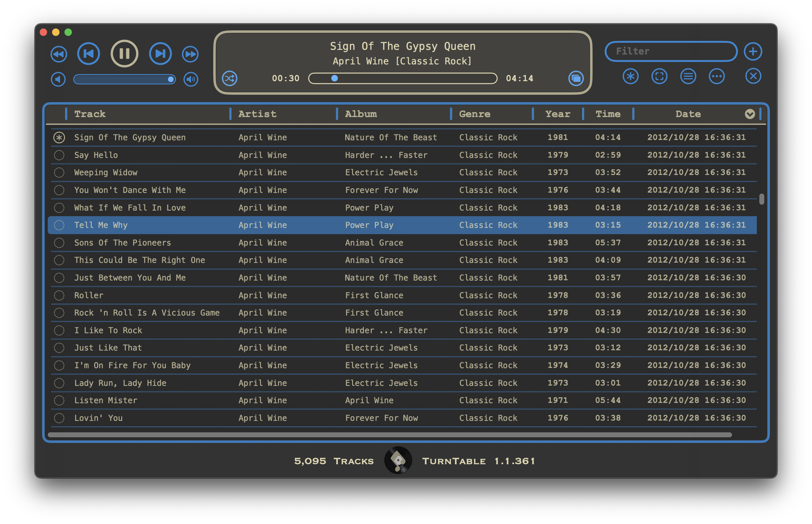Toggle shuffle mode icon
The image size is (812, 524).
coord(229,79)
